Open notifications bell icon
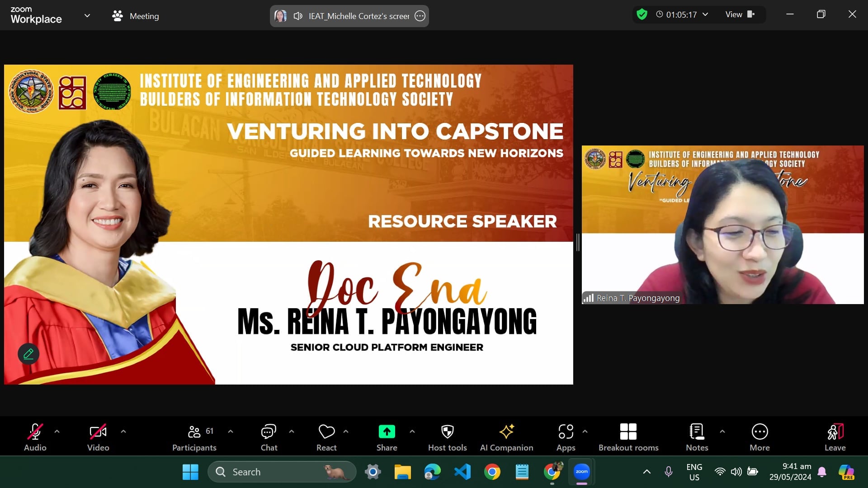The width and height of the screenshot is (868, 488). click(x=822, y=472)
